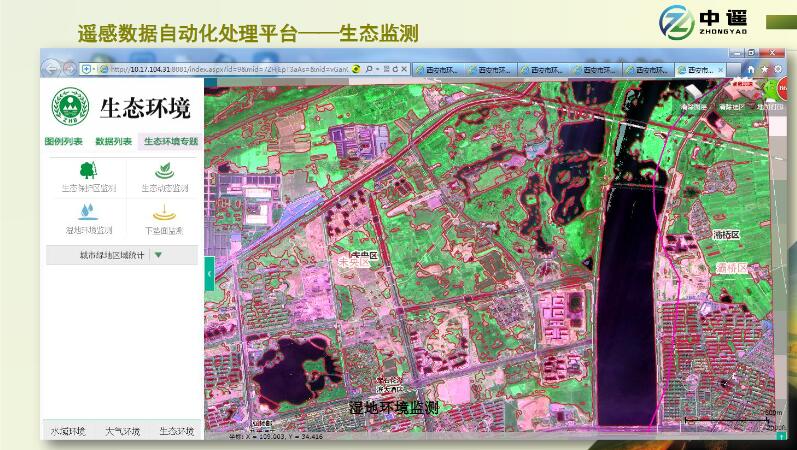The width and height of the screenshot is (797, 450).
Task: Click the browser back arrow button
Action: point(52,68)
